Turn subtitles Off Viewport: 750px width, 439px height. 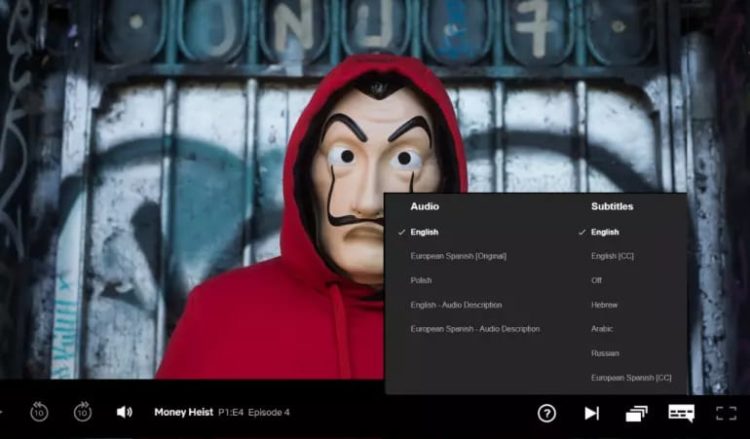pyautogui.click(x=596, y=280)
